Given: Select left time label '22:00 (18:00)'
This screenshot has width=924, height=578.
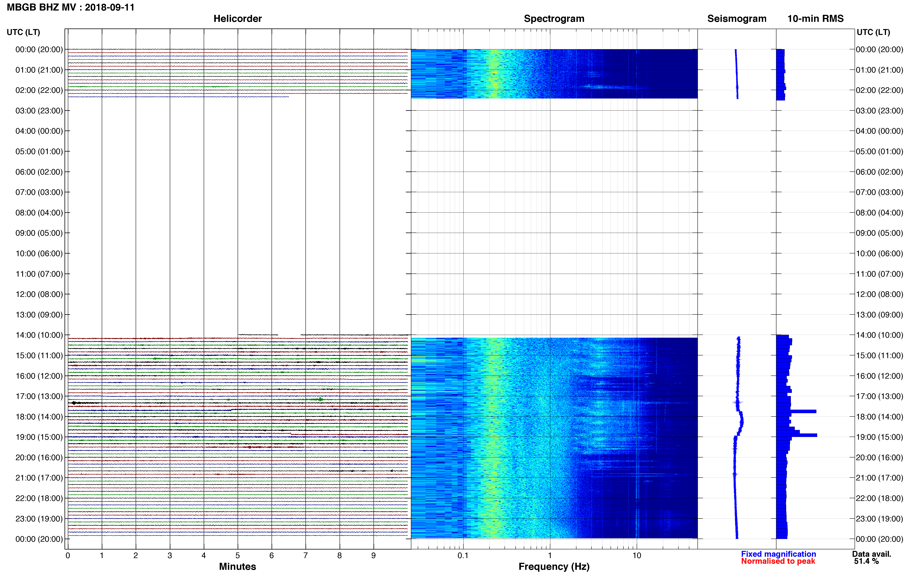Looking at the screenshot, I should click(x=39, y=498).
